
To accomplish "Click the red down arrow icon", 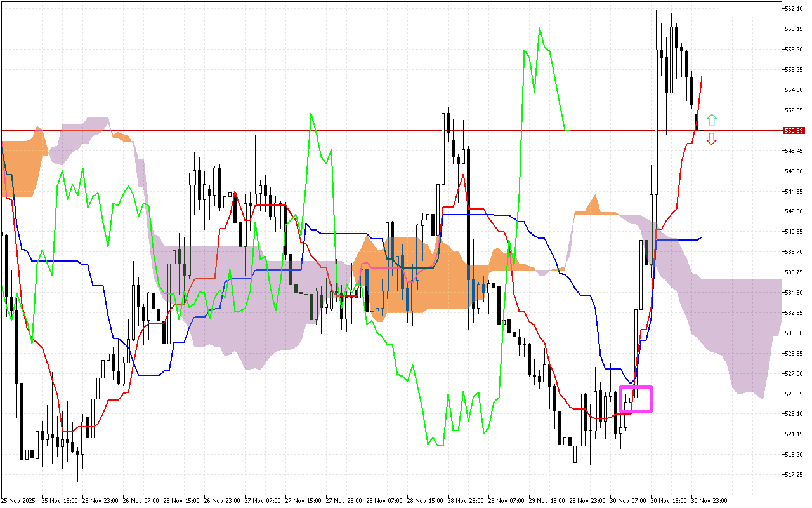I will tap(712, 139).
